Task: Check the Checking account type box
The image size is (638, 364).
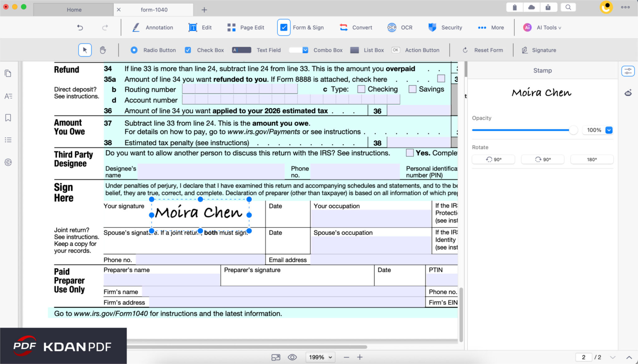Action: 361,89
